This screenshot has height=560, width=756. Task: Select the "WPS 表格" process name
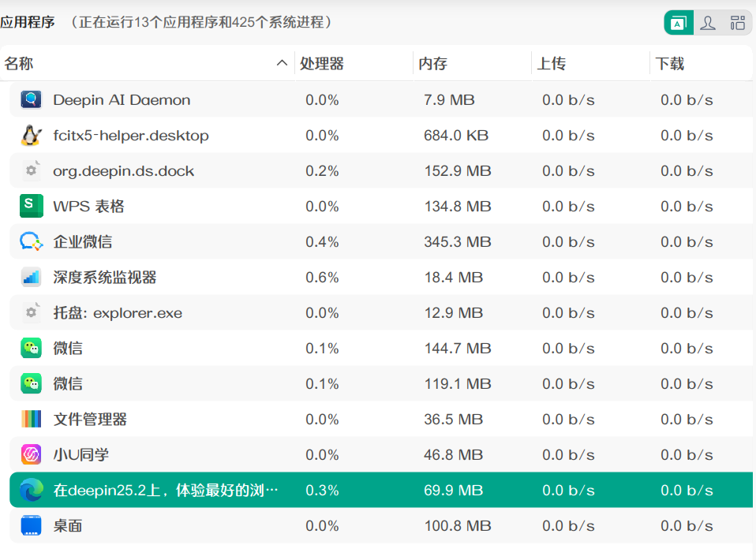pos(88,207)
